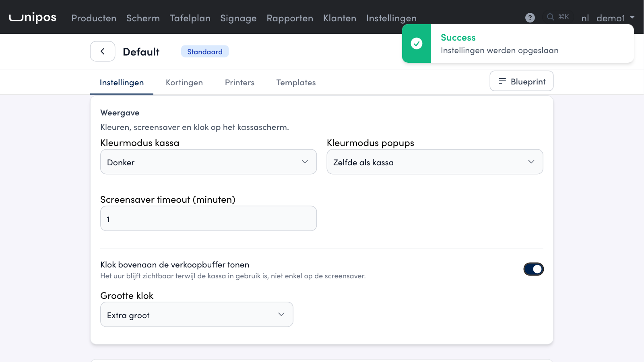Open Rapporten in the top navigation
Viewport: 644px width, 362px height.
(x=290, y=18)
